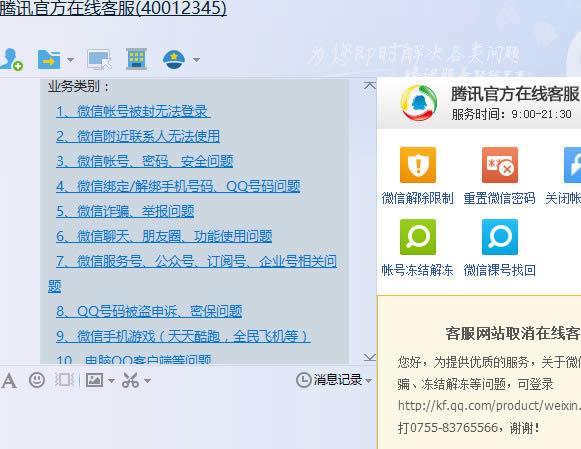Viewport: 581px width, 449px height.
Task: Click the 关闭帐号 blue lock icon
Action: pyautogui.click(x=572, y=165)
